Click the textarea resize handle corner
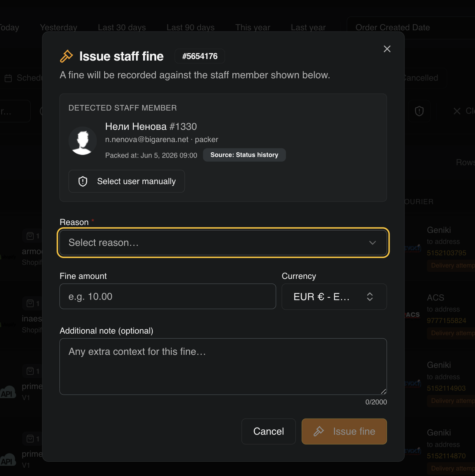The image size is (475, 476). click(383, 392)
